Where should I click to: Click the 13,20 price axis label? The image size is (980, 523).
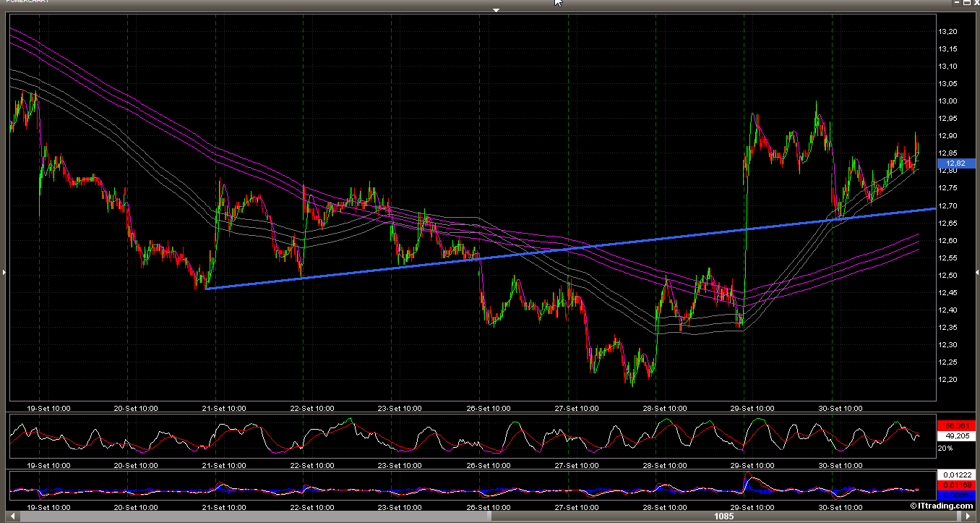tap(947, 32)
